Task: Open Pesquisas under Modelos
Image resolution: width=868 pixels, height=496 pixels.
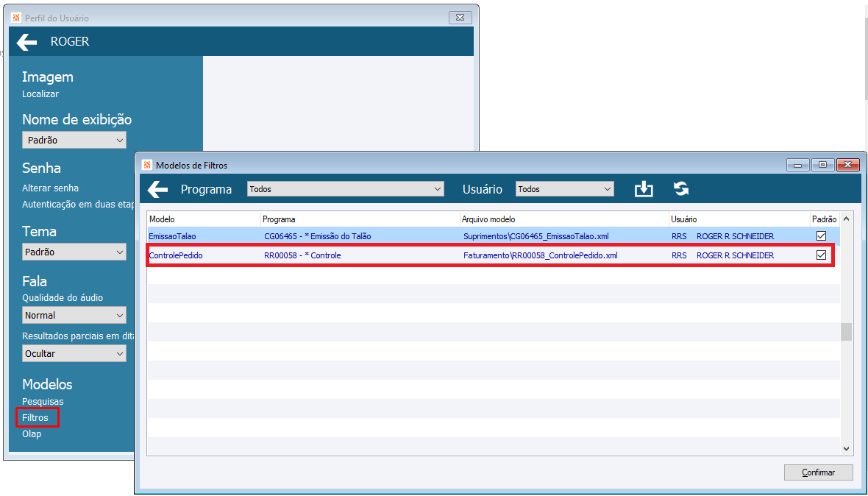Action: tap(43, 401)
